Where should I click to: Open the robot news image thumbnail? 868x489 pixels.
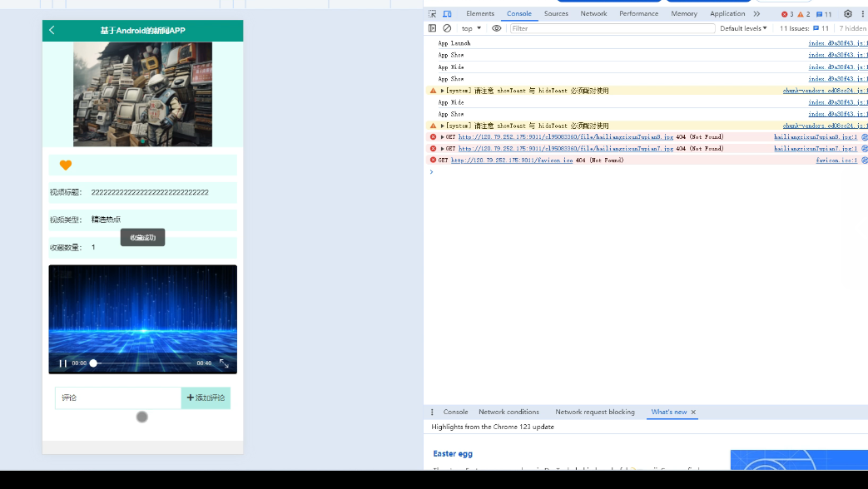coord(143,94)
